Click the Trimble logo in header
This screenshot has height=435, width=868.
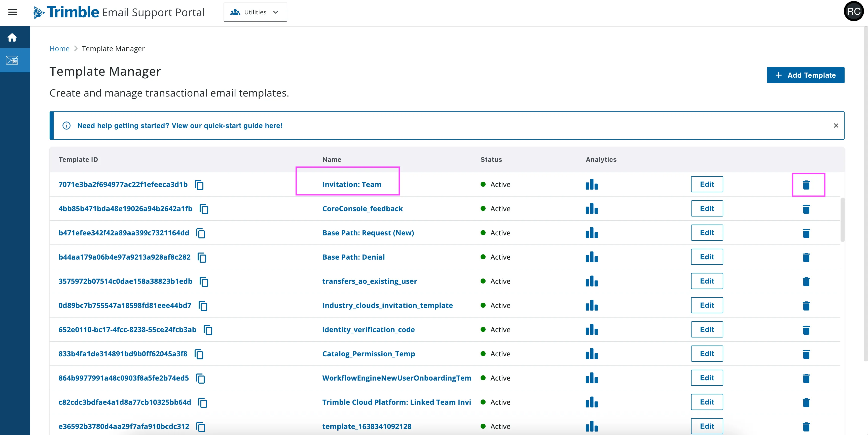point(66,12)
